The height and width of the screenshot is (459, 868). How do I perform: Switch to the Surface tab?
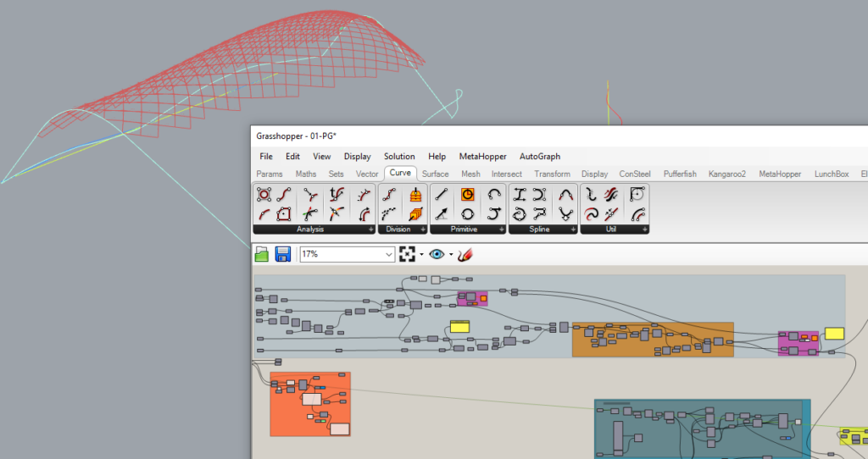point(435,174)
